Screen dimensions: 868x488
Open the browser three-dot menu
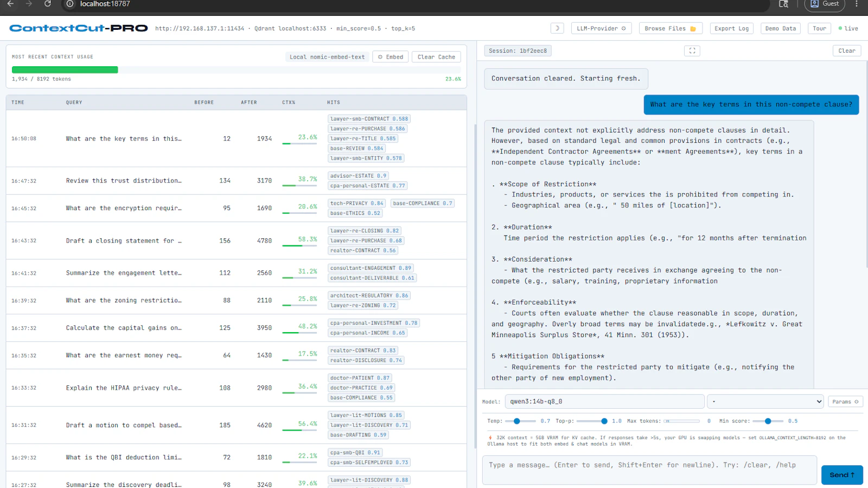click(857, 4)
